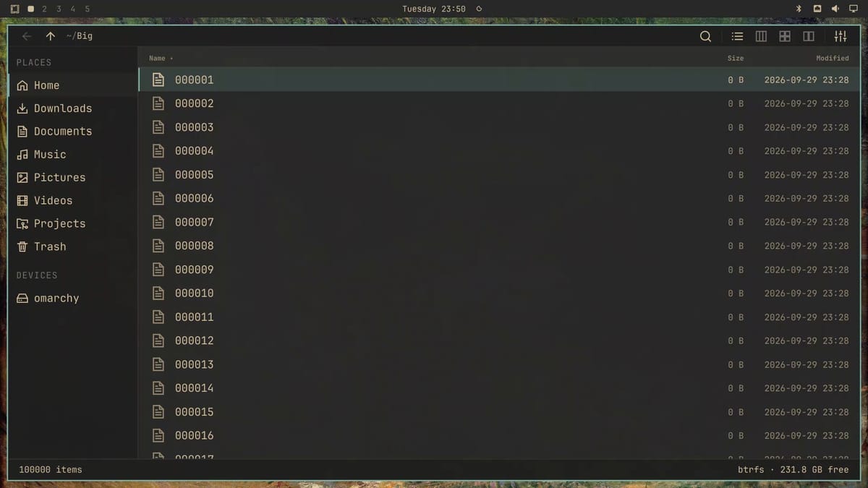Sort by the Modified column header
This screenshot has height=488, width=868.
833,58
